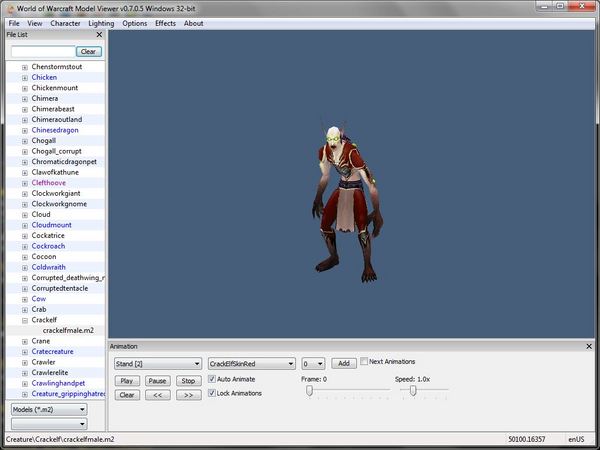Expand the Chicken tree node
The height and width of the screenshot is (450, 600).
coord(24,77)
